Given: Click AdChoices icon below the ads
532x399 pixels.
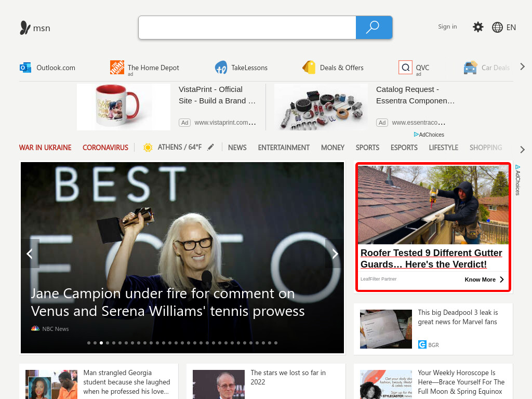Looking at the screenshot, I should 416,135.
